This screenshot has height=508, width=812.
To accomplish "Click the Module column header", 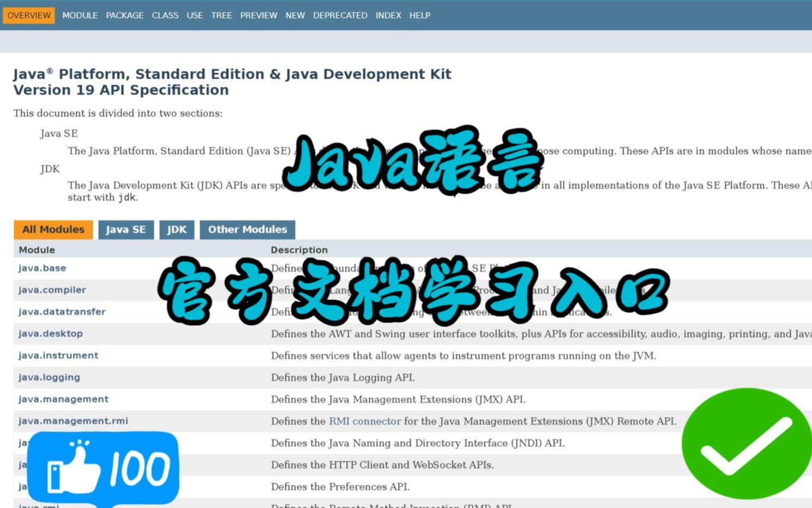I will (x=37, y=250).
